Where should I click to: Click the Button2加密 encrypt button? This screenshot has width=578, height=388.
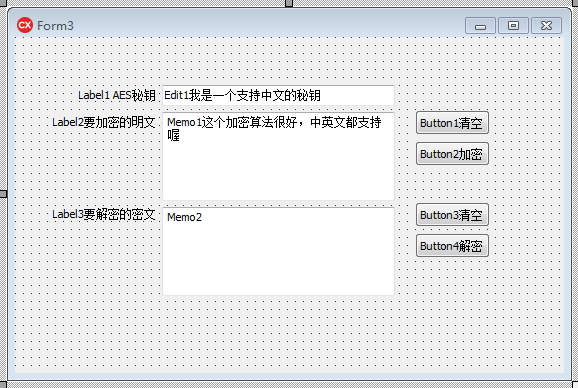click(x=452, y=154)
